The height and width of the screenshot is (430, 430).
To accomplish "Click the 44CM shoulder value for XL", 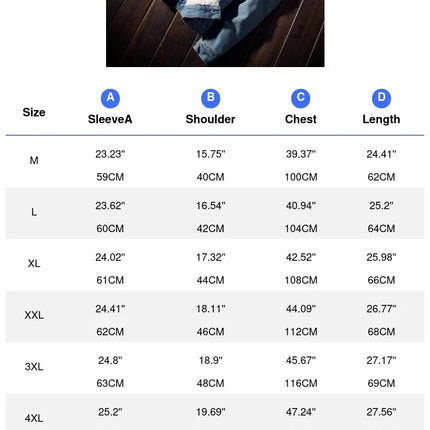I will point(210,280).
